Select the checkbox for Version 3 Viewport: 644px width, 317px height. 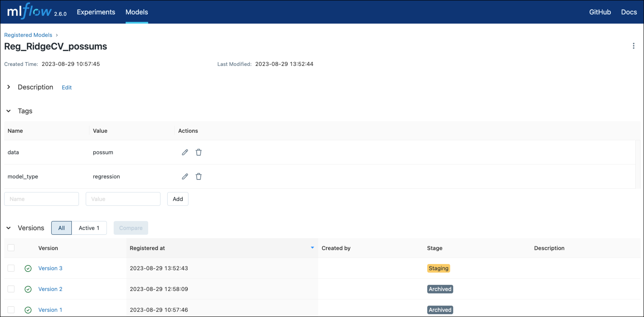pyautogui.click(x=11, y=268)
